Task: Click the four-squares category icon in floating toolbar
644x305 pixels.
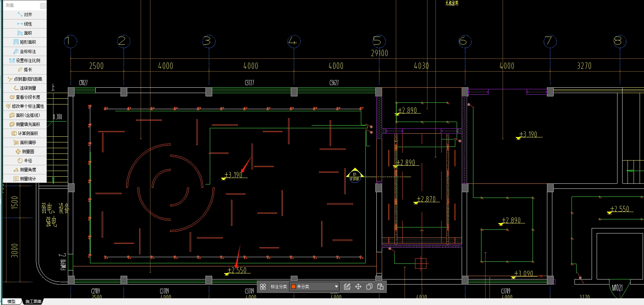Action: click(263, 287)
